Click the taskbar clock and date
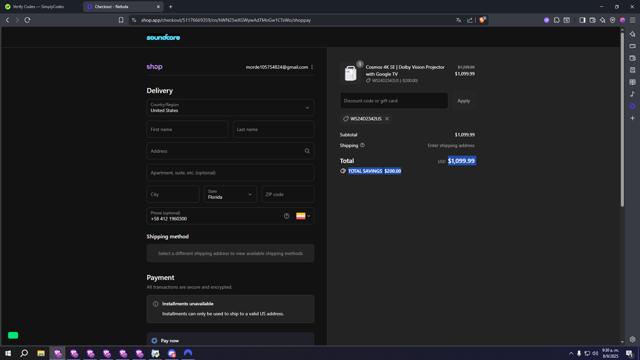Viewport: 640px width, 360px height. pos(610,353)
